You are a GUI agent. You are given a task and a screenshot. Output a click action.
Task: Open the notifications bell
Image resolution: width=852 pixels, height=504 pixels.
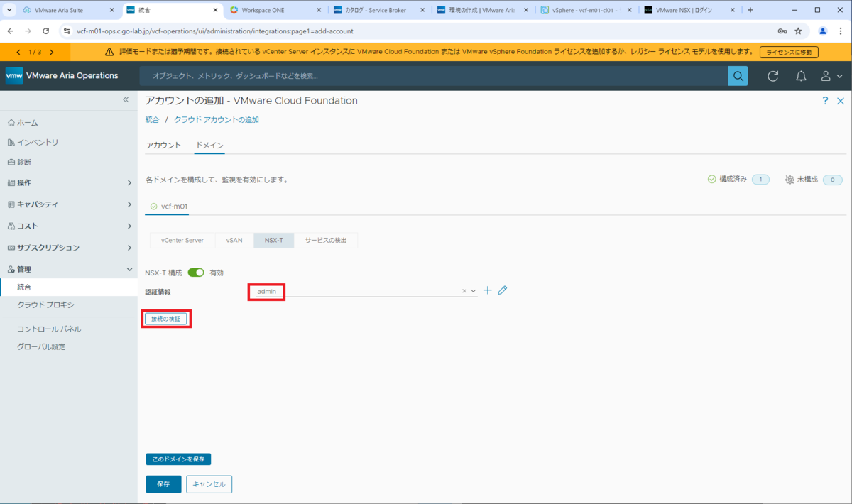801,76
